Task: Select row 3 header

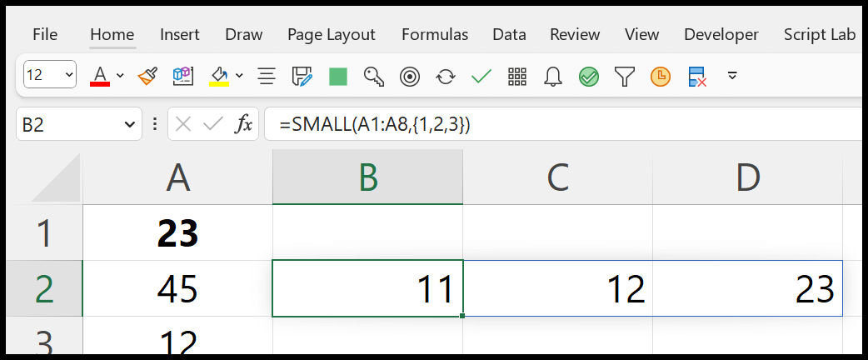Action: [44, 336]
